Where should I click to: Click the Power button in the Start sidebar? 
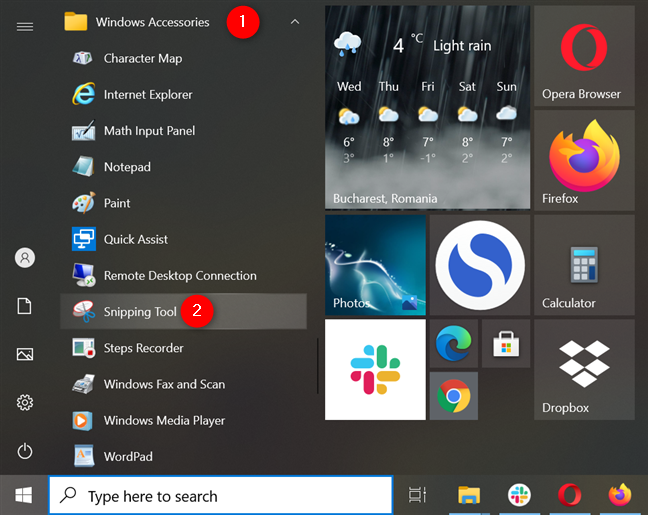click(x=25, y=451)
